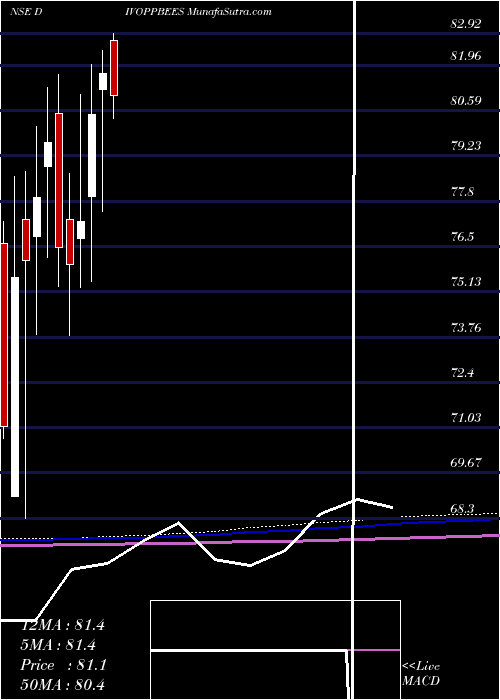Click the tall white candlestick bottoming near 69.67
This screenshot has height=700, width=500.
coord(15,387)
